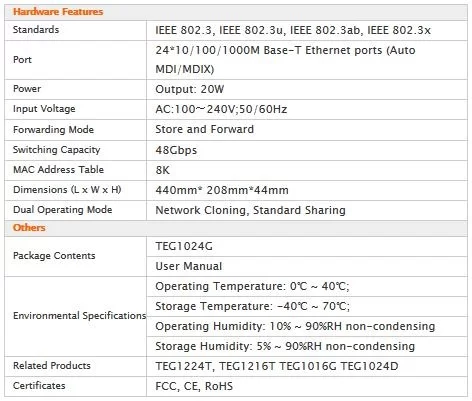The width and height of the screenshot is (472, 401).
Task: Click the Hardware Features section header
Action: (x=58, y=12)
